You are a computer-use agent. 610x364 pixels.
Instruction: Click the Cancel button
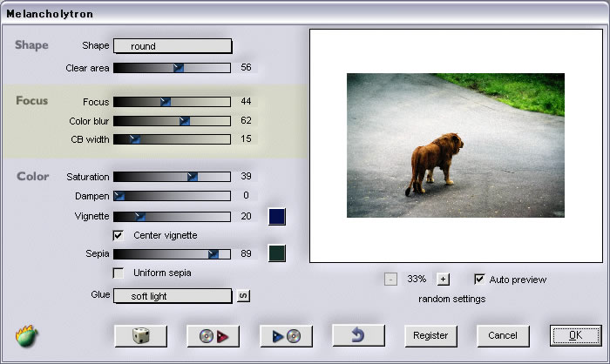point(503,335)
